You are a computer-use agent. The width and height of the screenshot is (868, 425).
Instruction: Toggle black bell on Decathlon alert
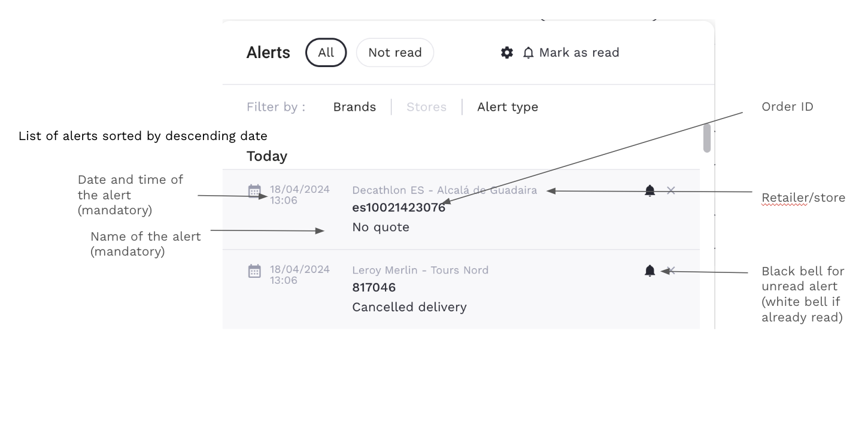[650, 191]
